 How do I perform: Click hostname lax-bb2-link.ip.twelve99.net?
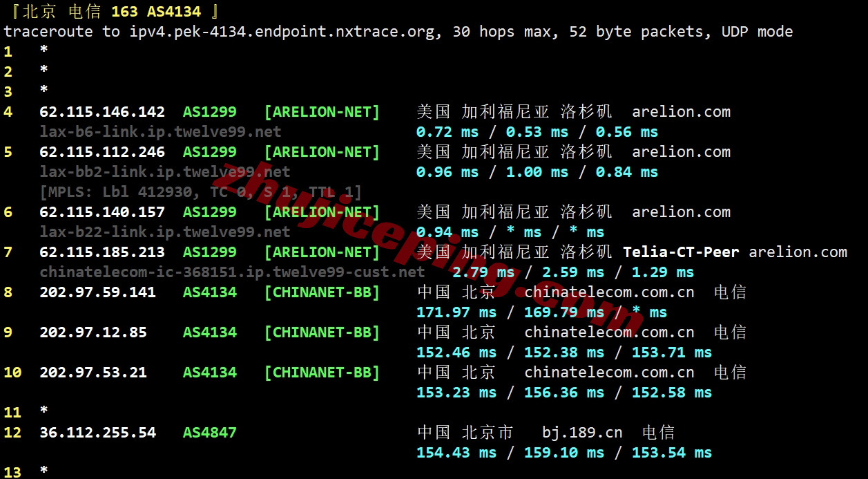point(150,171)
